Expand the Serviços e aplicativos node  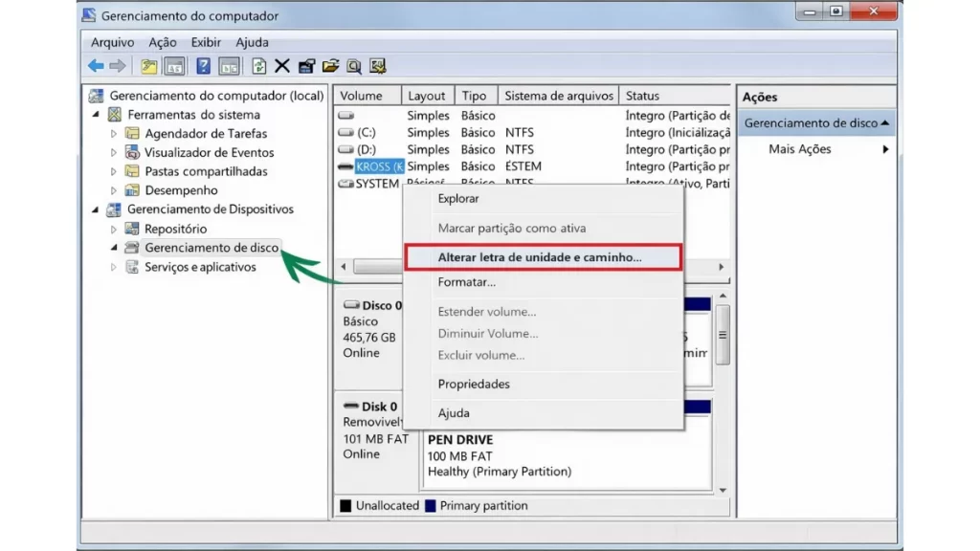[x=114, y=268]
